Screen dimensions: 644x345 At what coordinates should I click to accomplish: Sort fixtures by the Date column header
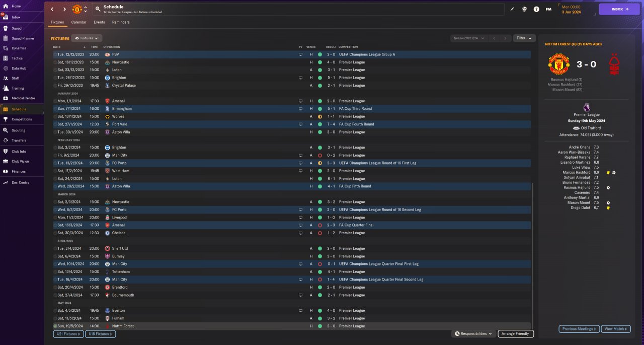tap(57, 47)
